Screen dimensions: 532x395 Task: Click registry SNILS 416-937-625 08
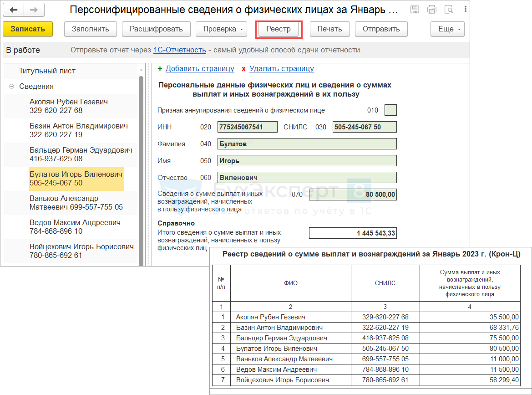tap(385, 339)
